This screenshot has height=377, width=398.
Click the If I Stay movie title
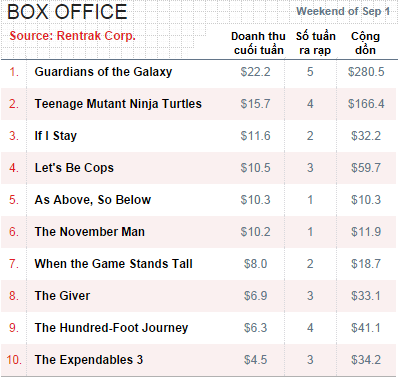point(56,136)
